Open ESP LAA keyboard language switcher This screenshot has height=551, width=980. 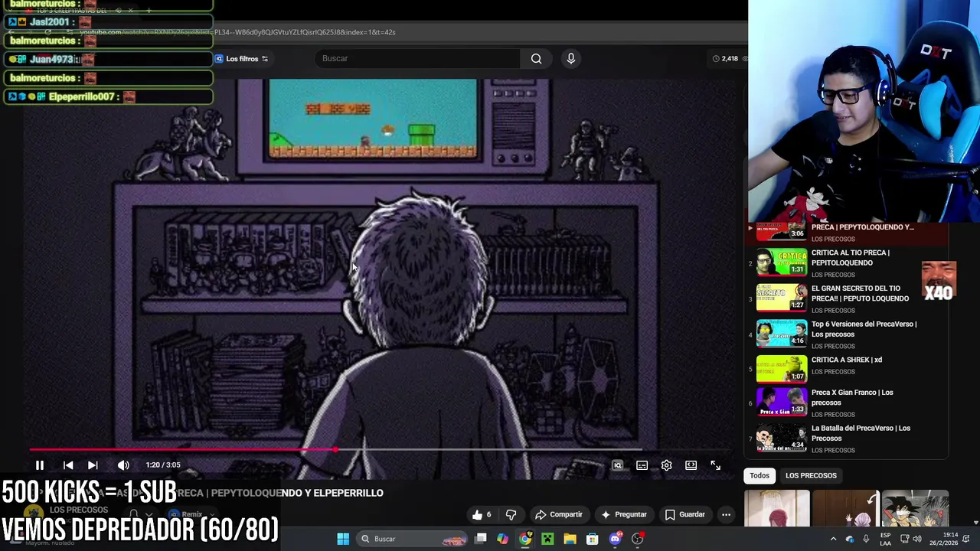coord(886,539)
